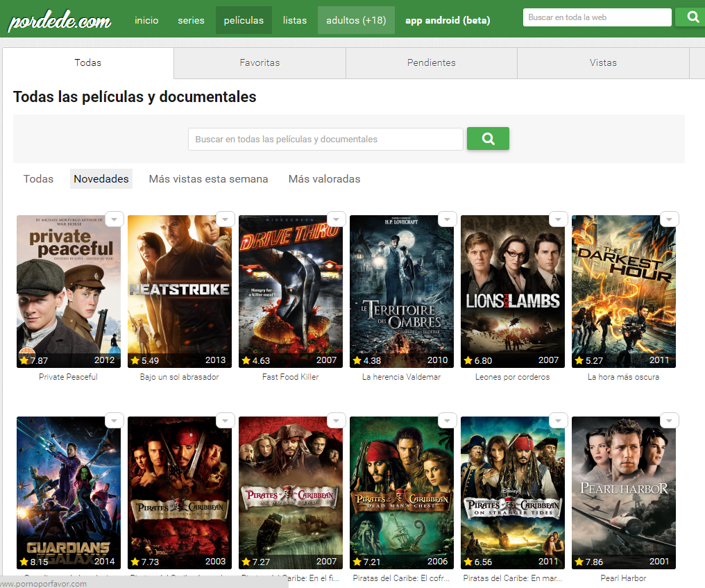Open dropdown on Pirates On Stranger Tides poster
The image size is (705, 588).
pyautogui.click(x=559, y=421)
